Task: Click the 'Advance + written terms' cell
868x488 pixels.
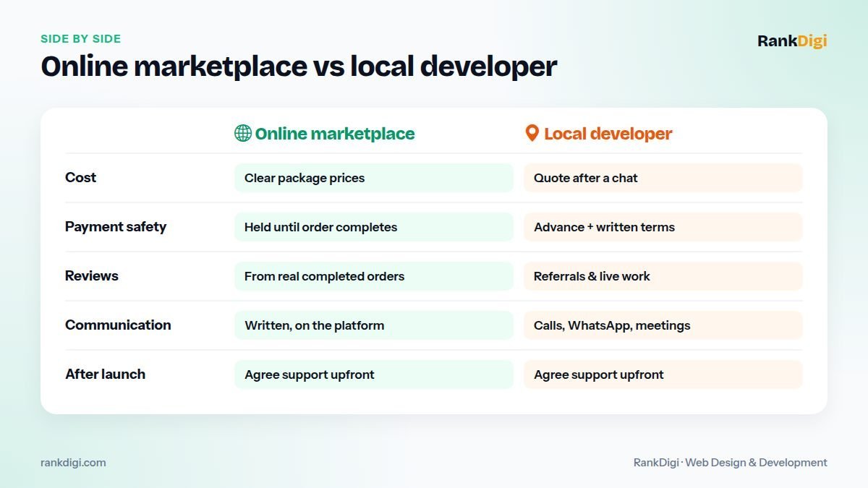Action: coord(663,227)
